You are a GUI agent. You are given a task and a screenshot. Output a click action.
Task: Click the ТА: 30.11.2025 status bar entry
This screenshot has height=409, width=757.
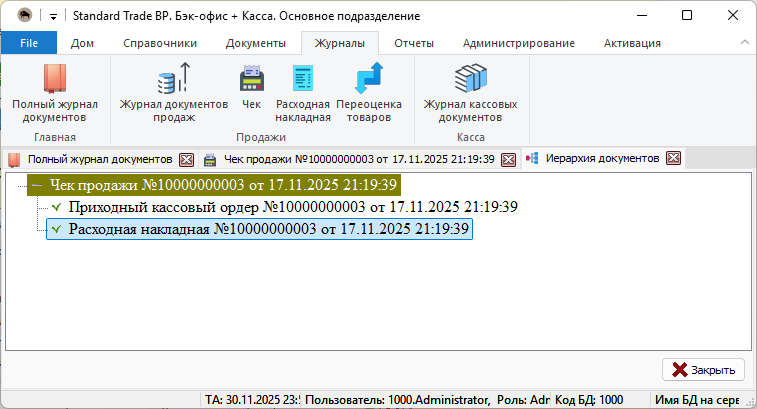(252, 400)
